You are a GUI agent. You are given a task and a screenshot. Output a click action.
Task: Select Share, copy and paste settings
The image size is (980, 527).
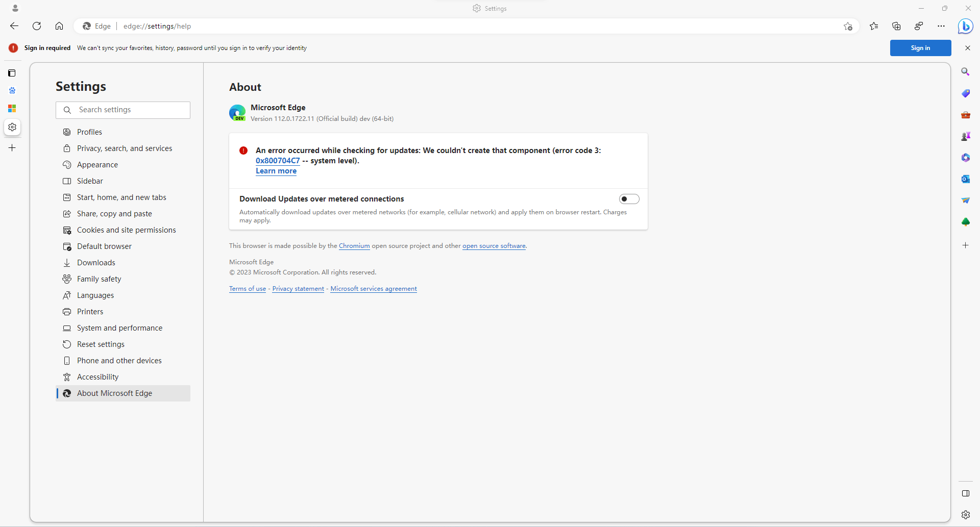coord(123,214)
